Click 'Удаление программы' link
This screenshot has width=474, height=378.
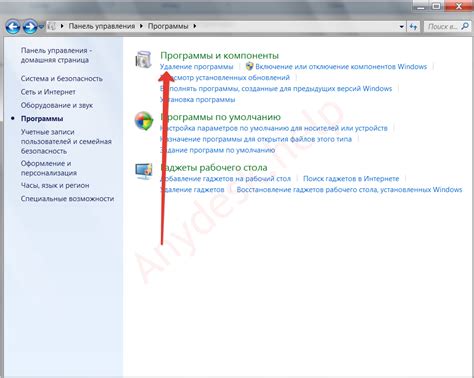197,67
